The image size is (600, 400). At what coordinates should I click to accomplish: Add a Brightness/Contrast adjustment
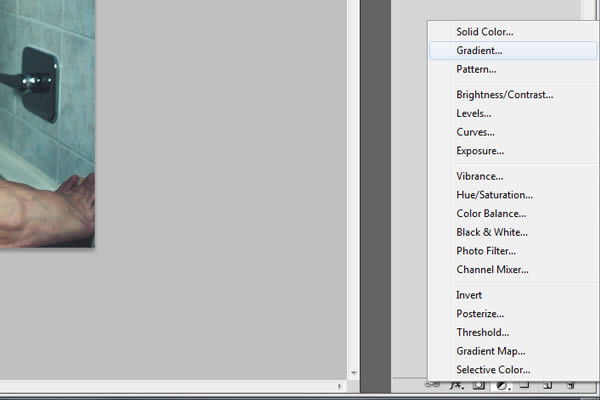point(504,95)
